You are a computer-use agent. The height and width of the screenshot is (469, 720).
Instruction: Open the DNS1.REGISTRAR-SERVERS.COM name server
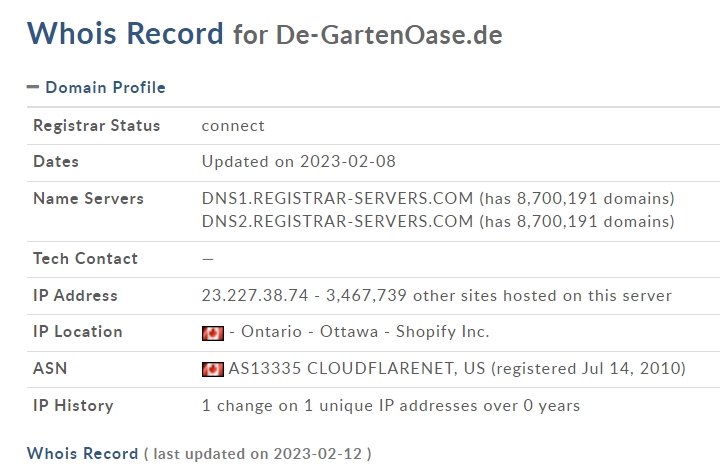338,198
